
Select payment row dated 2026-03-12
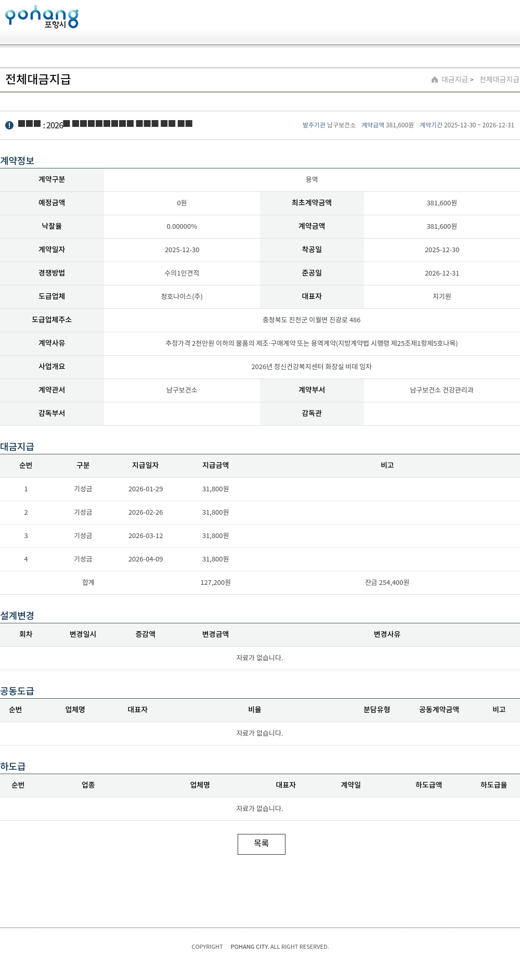[146, 536]
